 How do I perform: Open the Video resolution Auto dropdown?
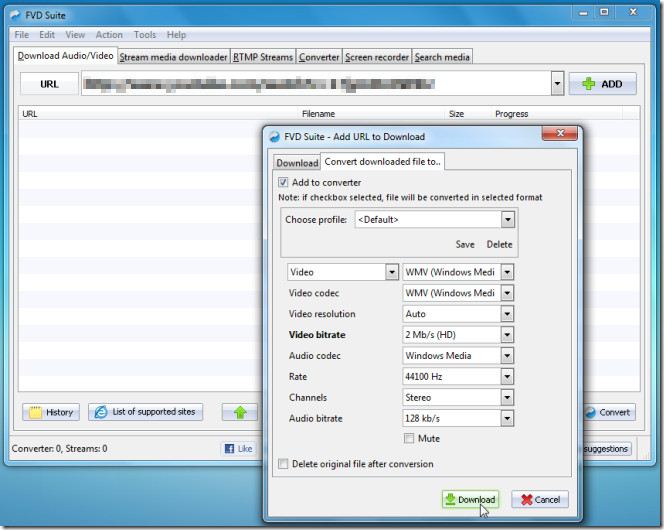coord(507,314)
